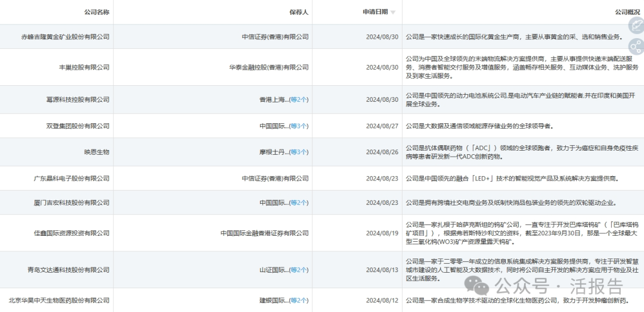This screenshot has width=644, height=312.
Task: Expand 等2个 sponsors for 葛源科技控股有限公司
Action: tap(299, 99)
